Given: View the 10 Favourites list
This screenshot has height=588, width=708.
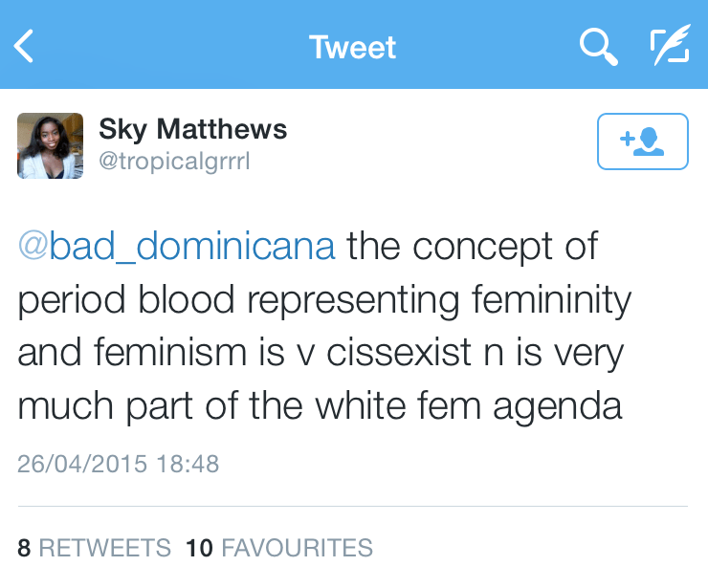Looking at the screenshot, I should point(279,548).
